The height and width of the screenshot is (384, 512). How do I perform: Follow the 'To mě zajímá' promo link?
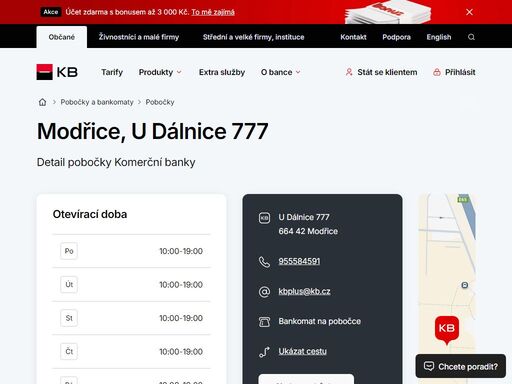tap(213, 12)
